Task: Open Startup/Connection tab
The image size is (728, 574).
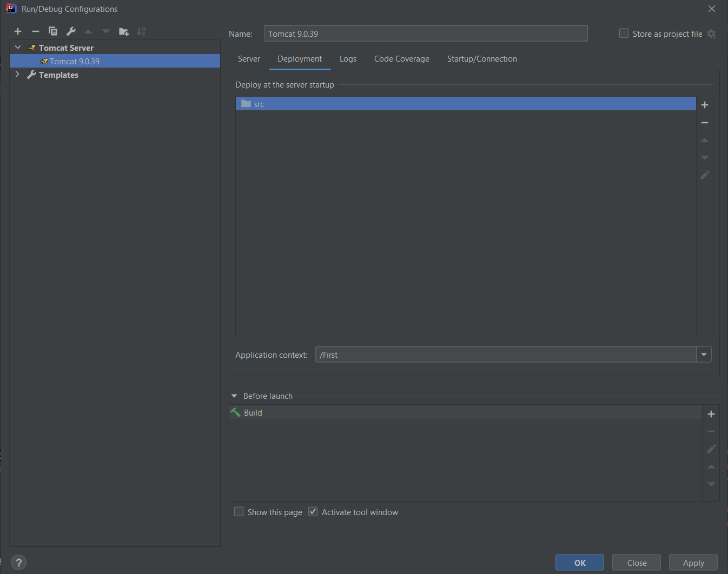Action: coord(482,59)
